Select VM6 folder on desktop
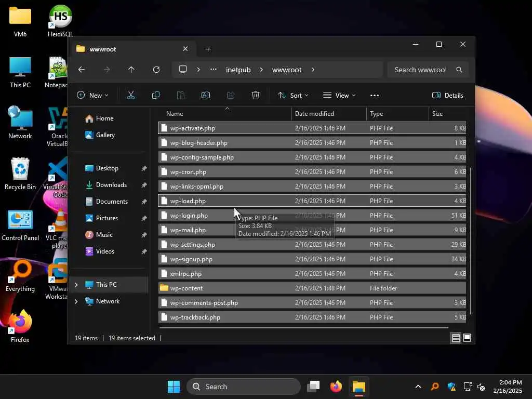Image resolution: width=532 pixels, height=399 pixels. click(x=20, y=21)
